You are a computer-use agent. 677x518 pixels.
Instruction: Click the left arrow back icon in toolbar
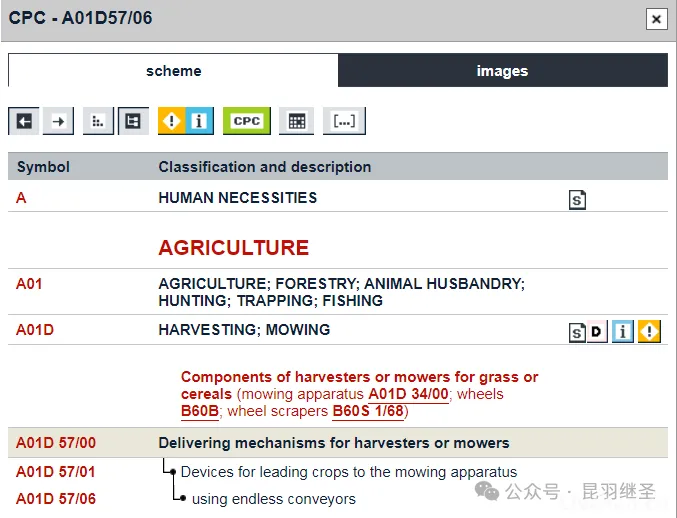[x=24, y=121]
